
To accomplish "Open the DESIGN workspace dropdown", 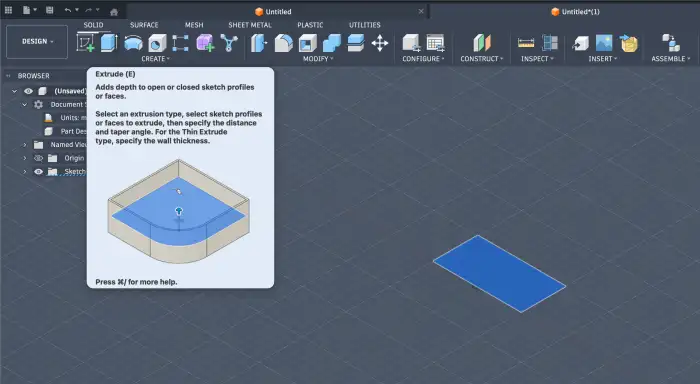I will (x=37, y=42).
